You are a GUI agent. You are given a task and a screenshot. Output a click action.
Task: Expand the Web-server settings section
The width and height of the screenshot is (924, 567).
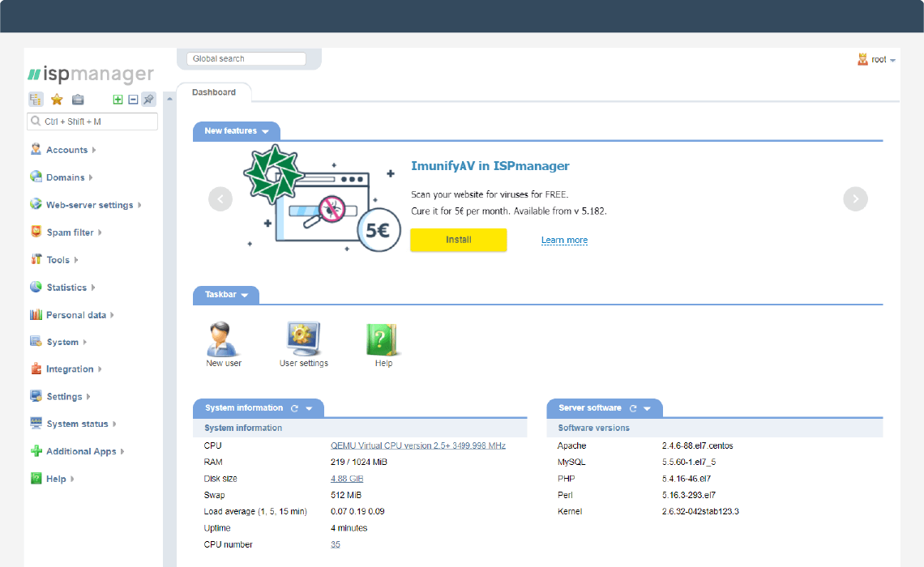click(89, 205)
